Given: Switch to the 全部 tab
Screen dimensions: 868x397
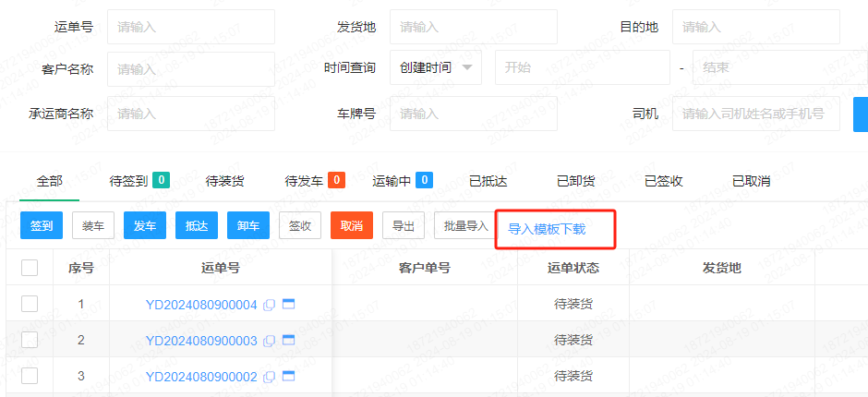Looking at the screenshot, I should [x=49, y=181].
